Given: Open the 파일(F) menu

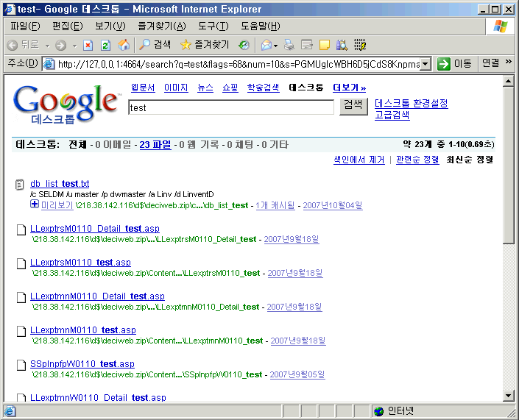Looking at the screenshot, I should point(25,26).
